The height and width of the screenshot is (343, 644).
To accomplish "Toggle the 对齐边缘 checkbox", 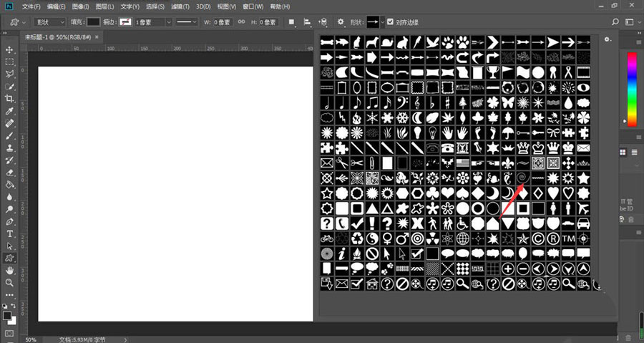I will click(x=390, y=22).
